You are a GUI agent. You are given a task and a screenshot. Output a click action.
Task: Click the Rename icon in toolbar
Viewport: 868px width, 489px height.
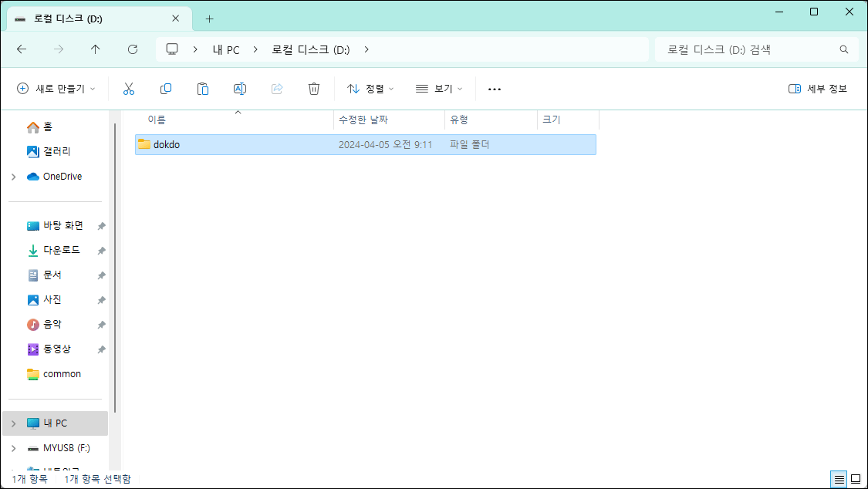[240, 89]
